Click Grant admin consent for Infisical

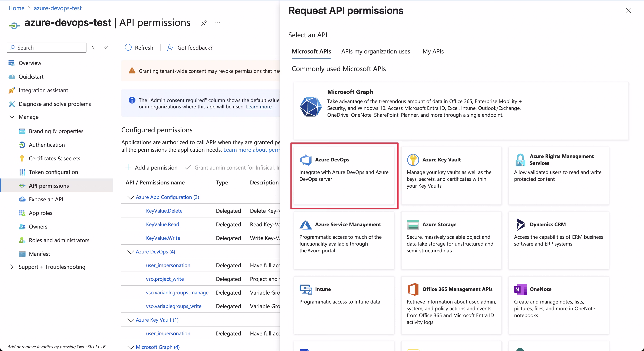(x=232, y=167)
